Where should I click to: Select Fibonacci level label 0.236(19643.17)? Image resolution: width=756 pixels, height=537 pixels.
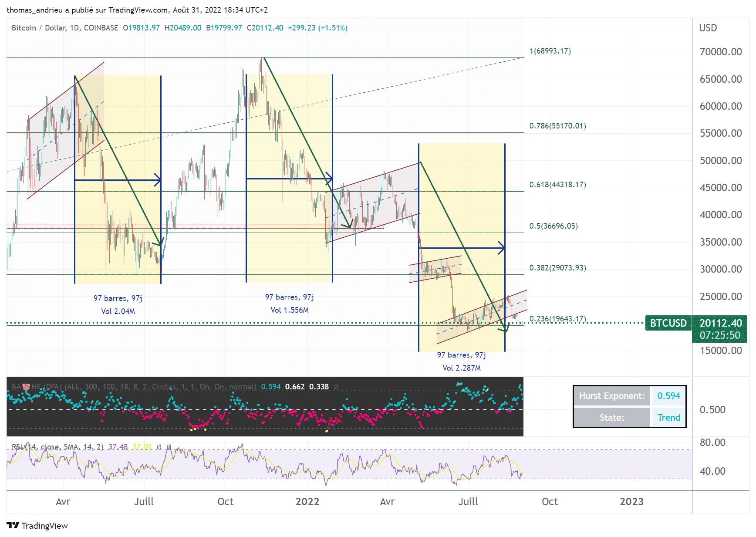[558, 319]
